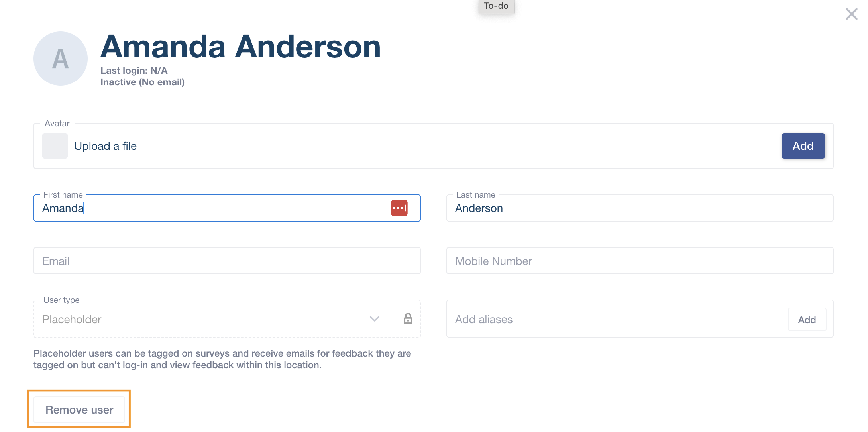Click the Last login: N/A text

134,71
